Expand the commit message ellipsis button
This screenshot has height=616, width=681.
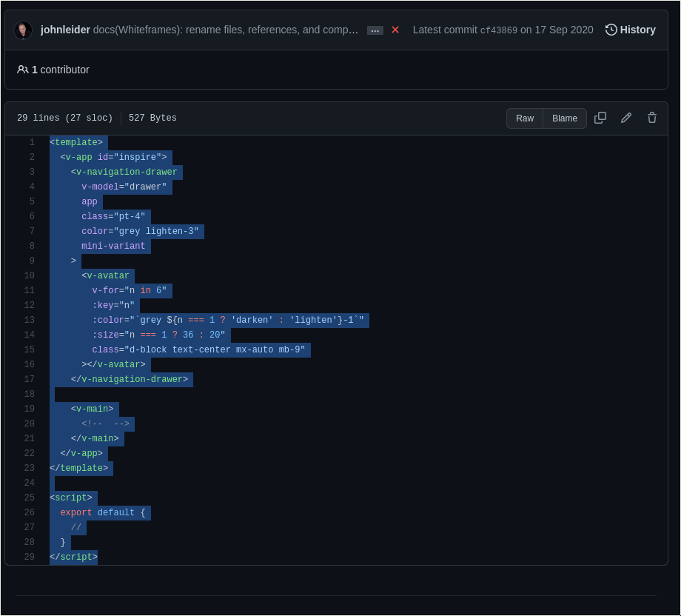click(375, 30)
